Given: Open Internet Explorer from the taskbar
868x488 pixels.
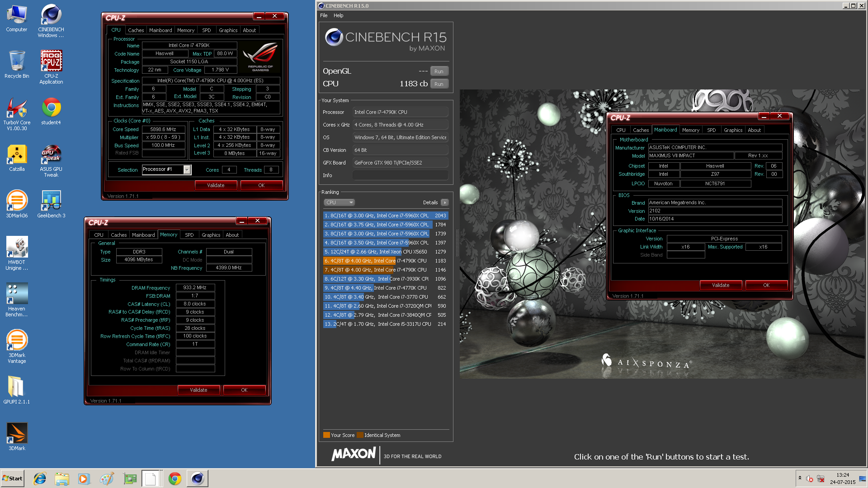Looking at the screenshot, I should click(40, 479).
